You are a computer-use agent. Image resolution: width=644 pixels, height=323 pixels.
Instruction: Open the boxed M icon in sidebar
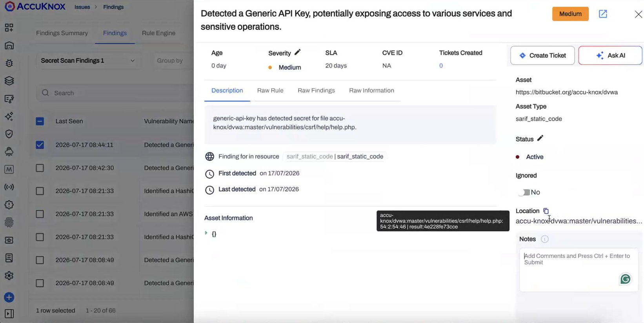[9, 169]
